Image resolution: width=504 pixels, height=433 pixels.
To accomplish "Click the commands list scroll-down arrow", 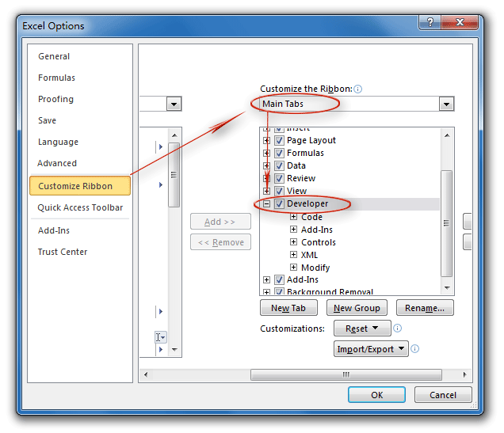I will [x=174, y=350].
